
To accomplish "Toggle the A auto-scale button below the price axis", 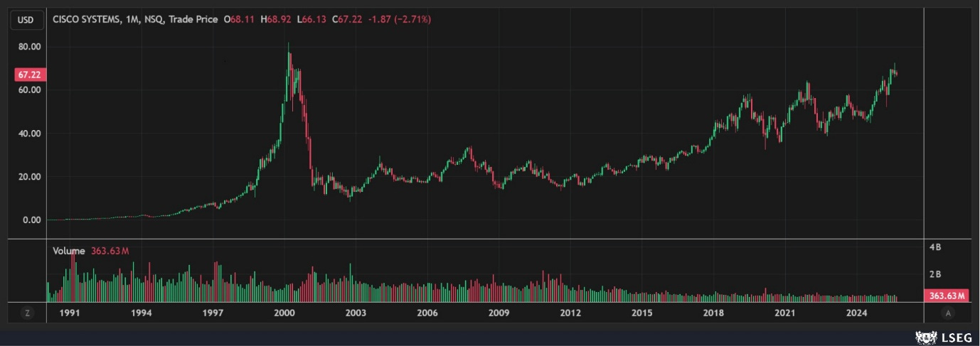I will 947,313.
